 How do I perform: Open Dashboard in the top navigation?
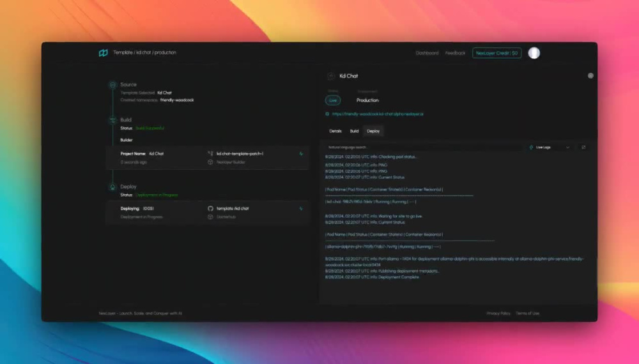[427, 53]
